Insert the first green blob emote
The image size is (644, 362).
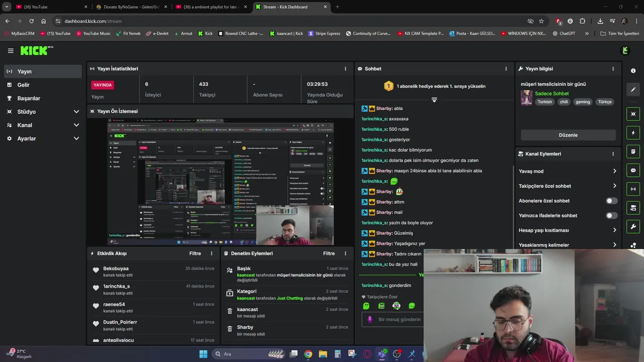pyautogui.click(x=366, y=306)
